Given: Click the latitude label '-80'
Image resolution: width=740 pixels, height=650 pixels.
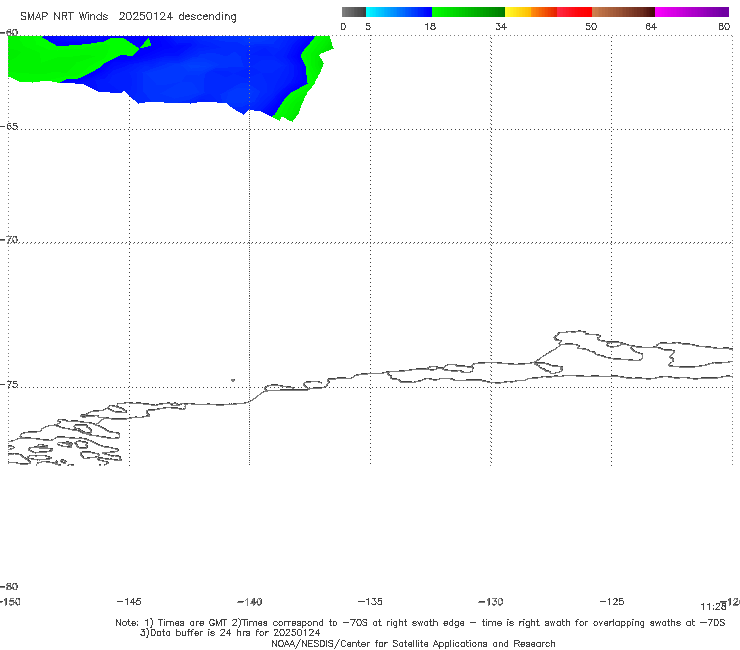Looking at the screenshot, I should [x=9, y=587].
